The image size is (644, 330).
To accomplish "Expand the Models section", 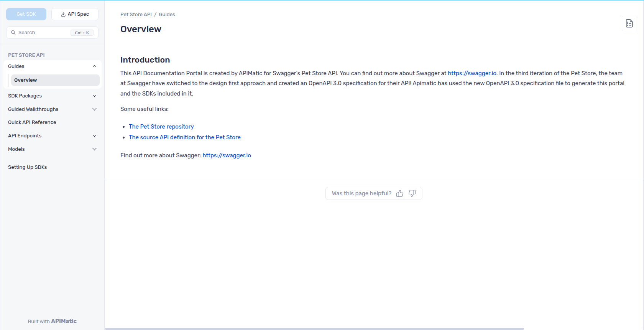I will pos(94,149).
